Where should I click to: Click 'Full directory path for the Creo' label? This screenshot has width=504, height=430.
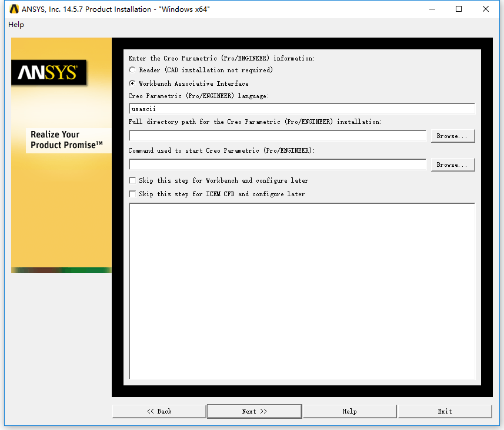click(255, 122)
